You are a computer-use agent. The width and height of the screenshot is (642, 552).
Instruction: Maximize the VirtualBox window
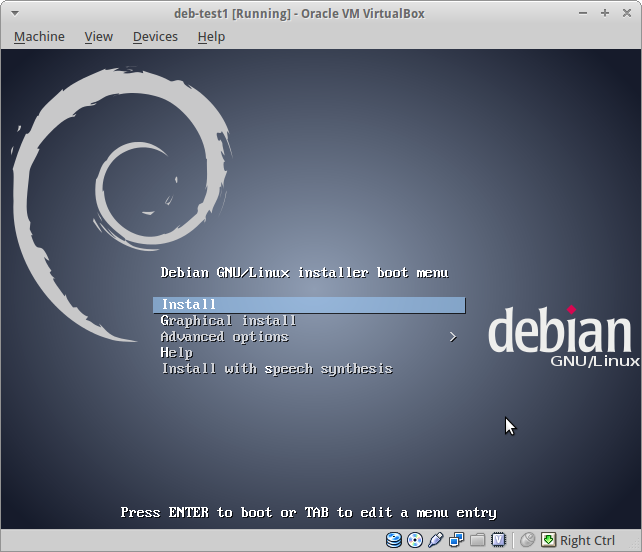605,14
